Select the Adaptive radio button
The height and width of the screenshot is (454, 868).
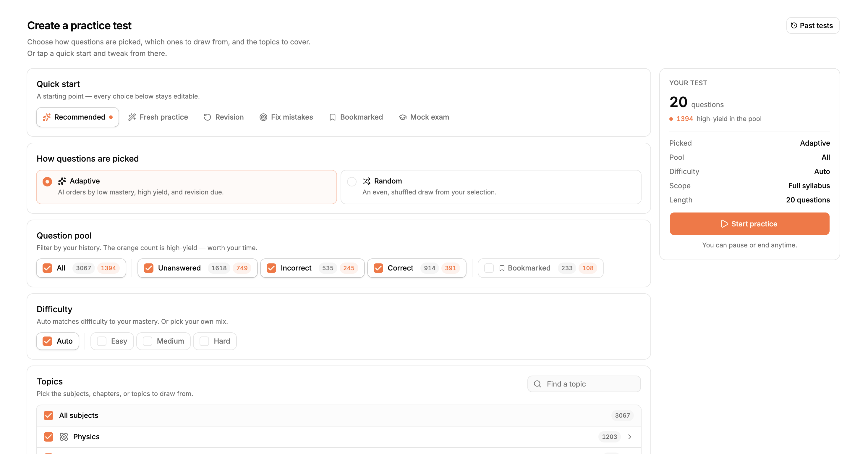tap(47, 182)
